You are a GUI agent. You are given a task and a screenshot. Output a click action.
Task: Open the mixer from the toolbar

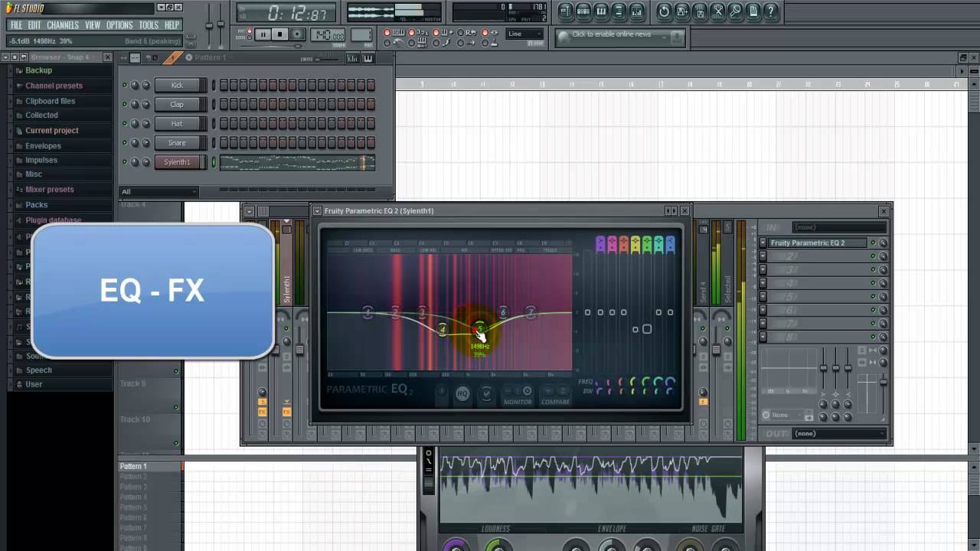click(637, 11)
